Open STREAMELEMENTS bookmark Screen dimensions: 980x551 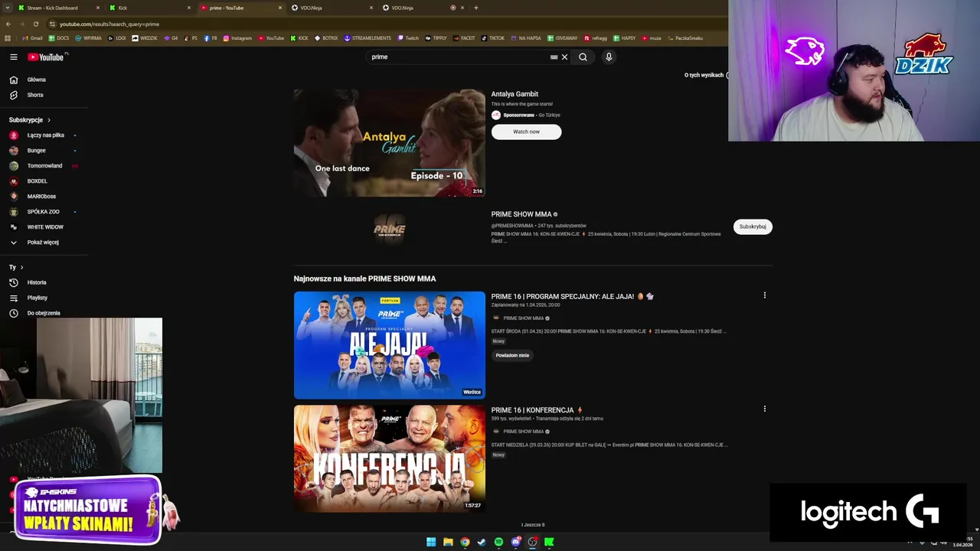click(x=367, y=37)
